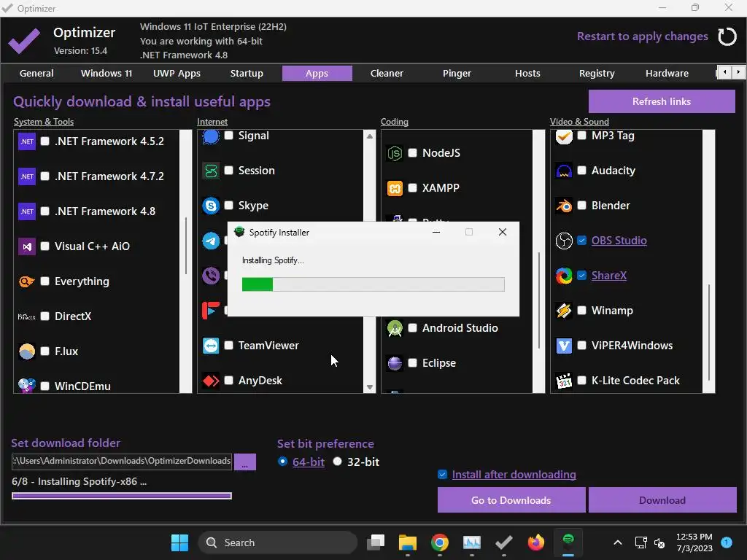Switch to the UWP Apps tab

177,74
